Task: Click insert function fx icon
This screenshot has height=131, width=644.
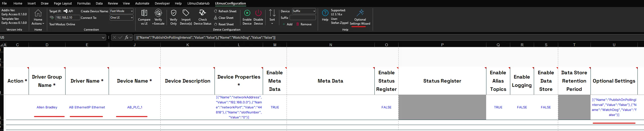Action: coord(126,37)
